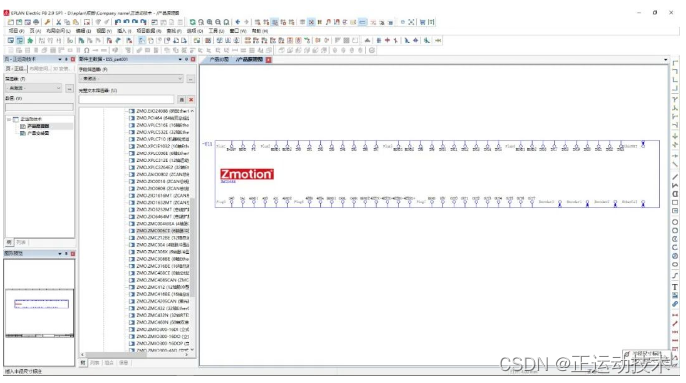
Task: Open the page navigator filter dropdown
Action: click(58, 88)
